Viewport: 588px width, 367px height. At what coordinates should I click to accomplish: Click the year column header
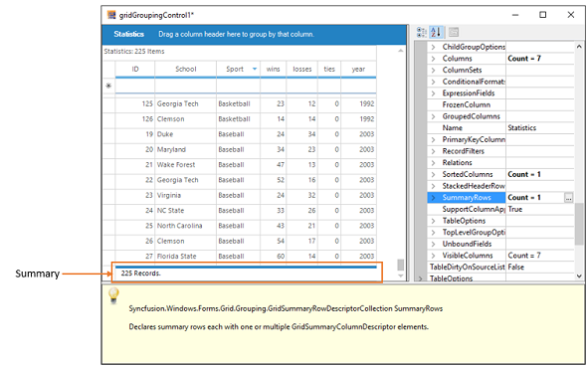click(x=358, y=69)
